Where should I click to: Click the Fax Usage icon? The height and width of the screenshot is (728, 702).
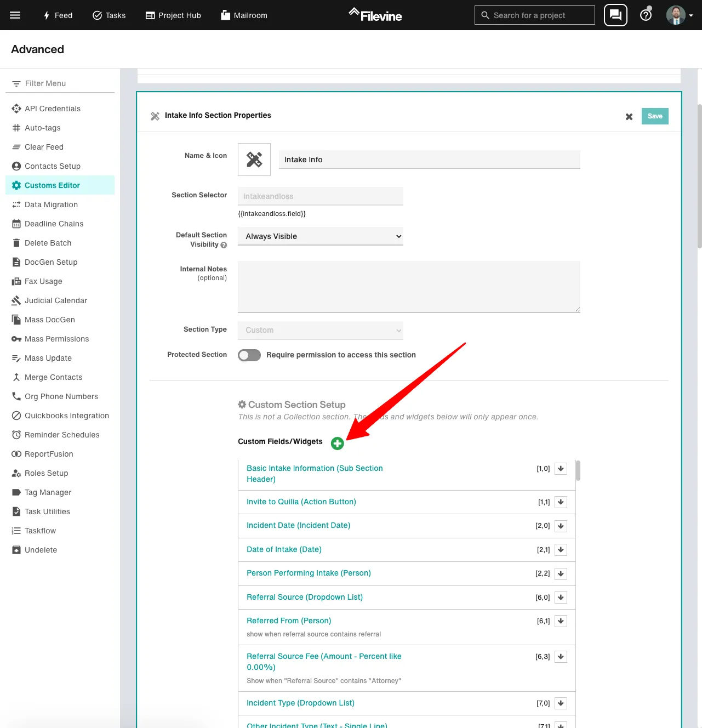tap(16, 281)
